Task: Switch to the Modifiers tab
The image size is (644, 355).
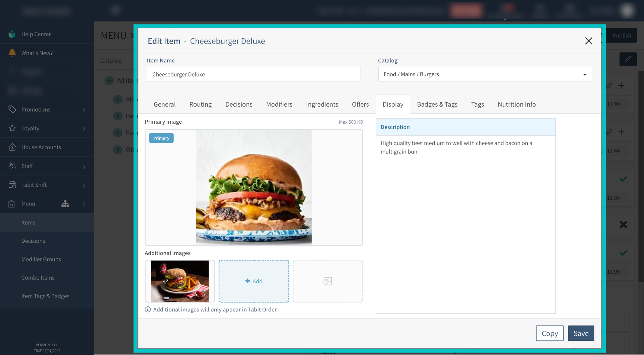Action: 279,104
